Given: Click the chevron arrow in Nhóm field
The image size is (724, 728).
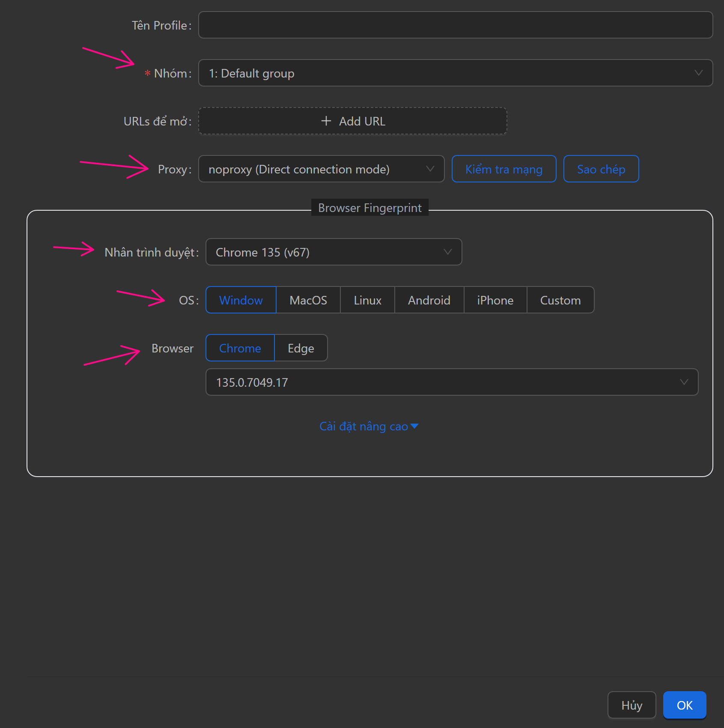Looking at the screenshot, I should tap(698, 73).
